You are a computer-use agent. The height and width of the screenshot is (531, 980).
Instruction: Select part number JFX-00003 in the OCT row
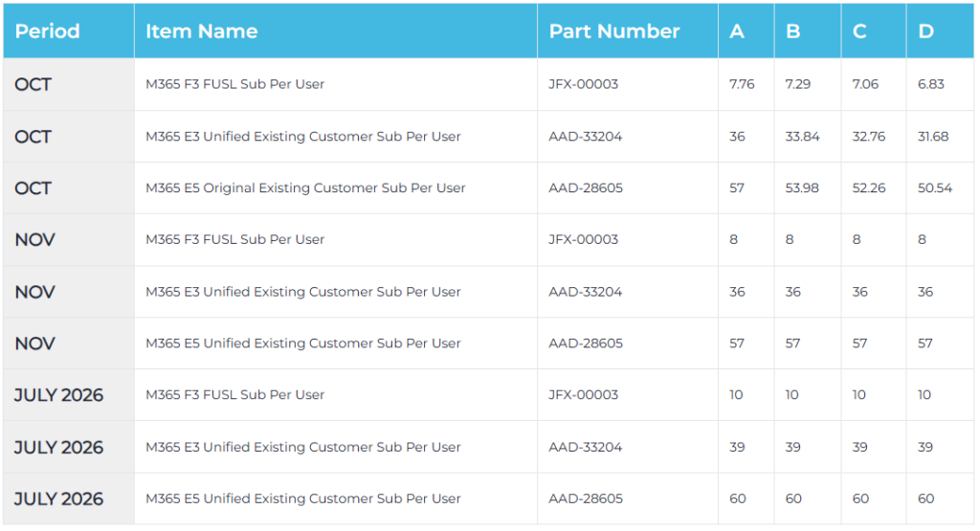(x=583, y=84)
